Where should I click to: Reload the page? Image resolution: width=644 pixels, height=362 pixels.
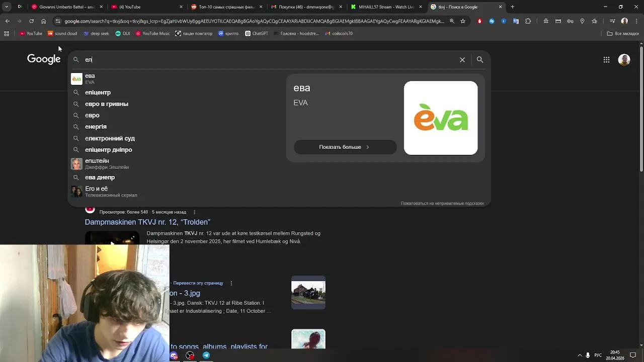tap(31, 21)
